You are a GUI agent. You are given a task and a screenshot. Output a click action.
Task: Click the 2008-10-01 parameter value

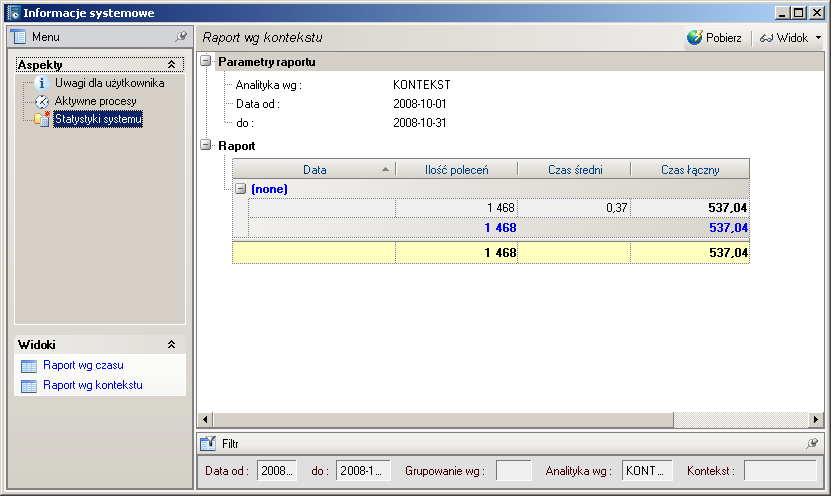pyautogui.click(x=420, y=104)
